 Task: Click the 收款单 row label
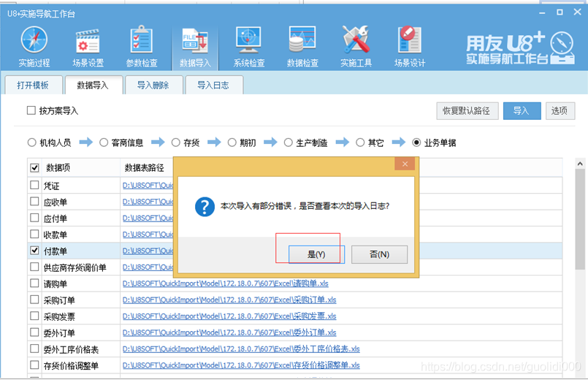click(56, 235)
